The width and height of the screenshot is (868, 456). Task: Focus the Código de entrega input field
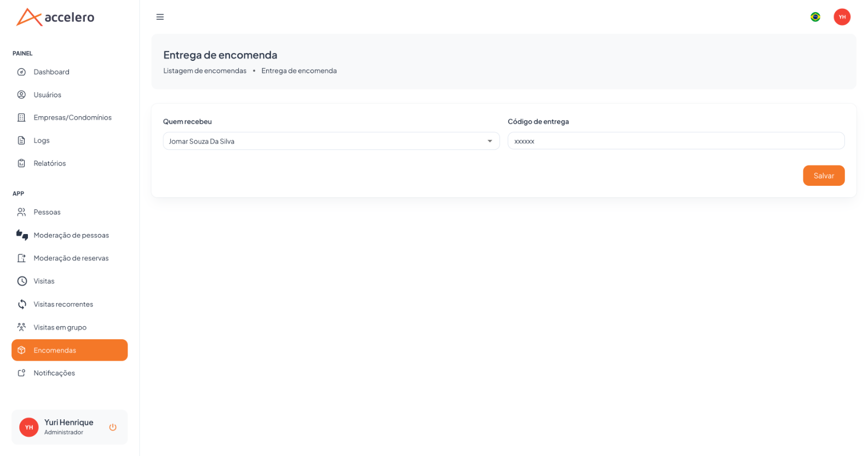pos(676,141)
